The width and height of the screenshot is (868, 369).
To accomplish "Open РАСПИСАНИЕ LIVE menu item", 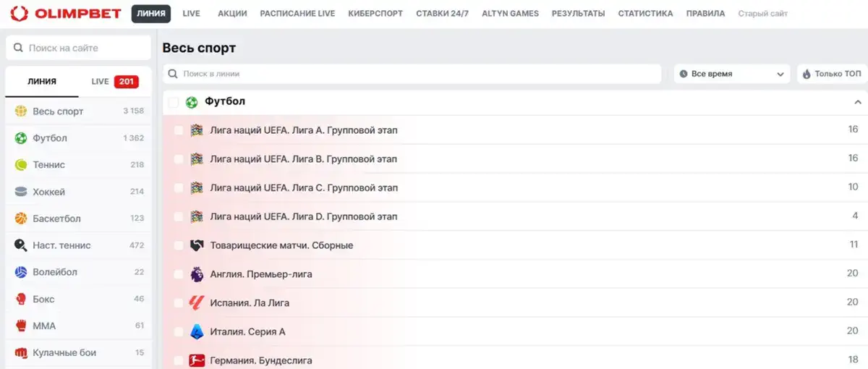I will pos(297,14).
